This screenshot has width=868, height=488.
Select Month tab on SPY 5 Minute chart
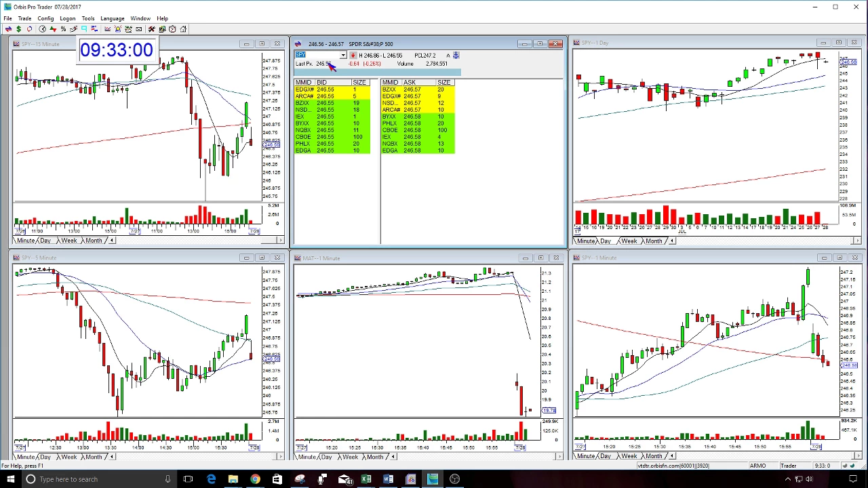click(94, 457)
